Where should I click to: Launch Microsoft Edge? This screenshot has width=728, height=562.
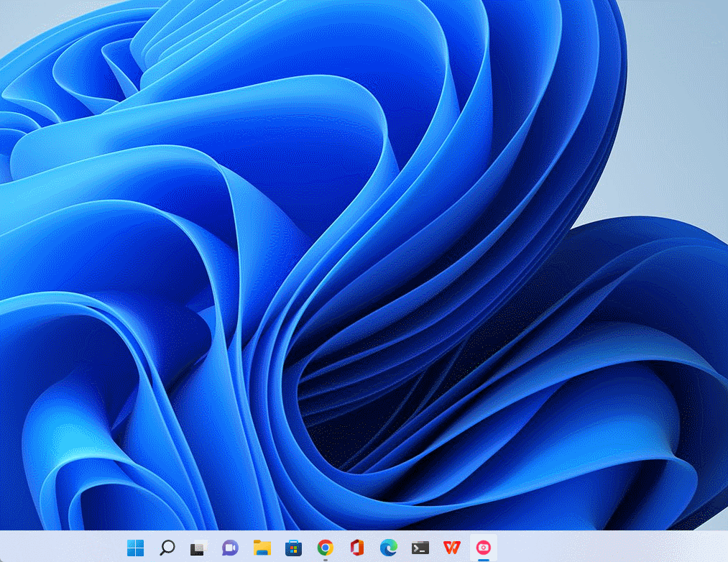pos(388,548)
